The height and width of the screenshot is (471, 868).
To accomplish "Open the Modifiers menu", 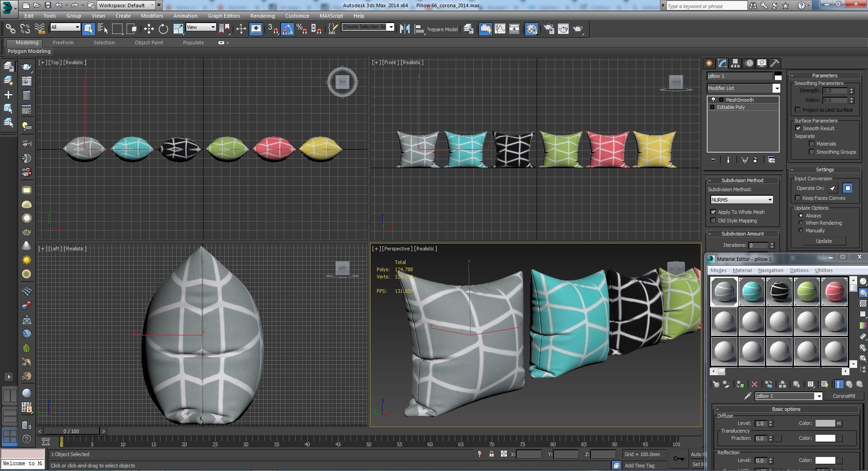I will (x=152, y=16).
